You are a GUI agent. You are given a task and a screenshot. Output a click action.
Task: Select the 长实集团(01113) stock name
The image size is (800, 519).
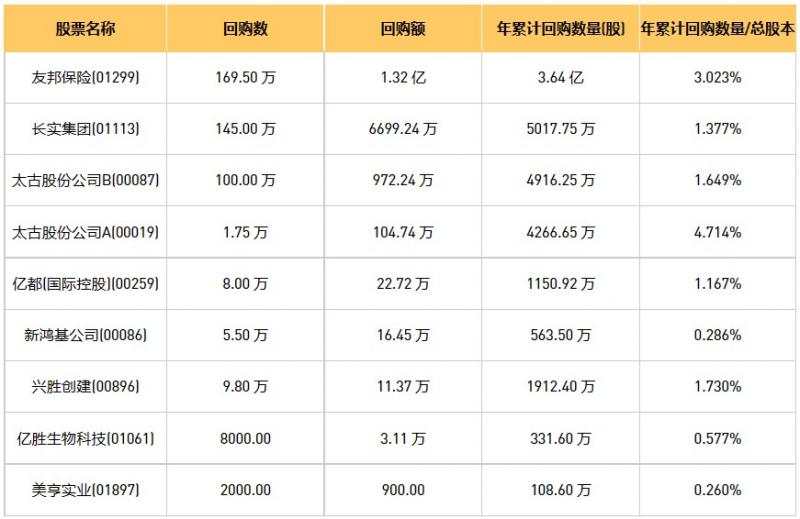pos(85,129)
